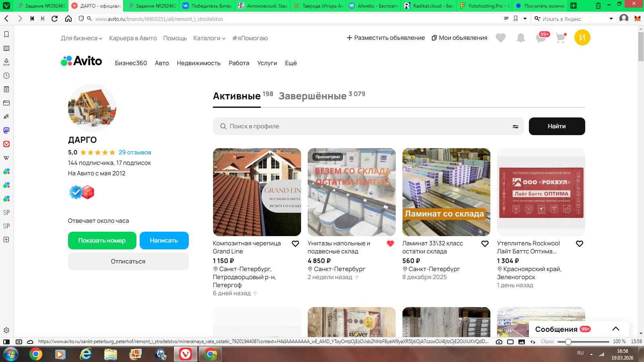
Task: Go back to the previous page
Action: (6, 19)
